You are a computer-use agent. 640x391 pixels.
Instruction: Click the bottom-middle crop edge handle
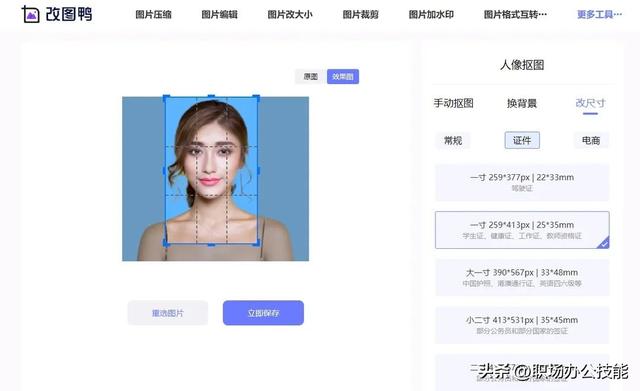point(211,245)
